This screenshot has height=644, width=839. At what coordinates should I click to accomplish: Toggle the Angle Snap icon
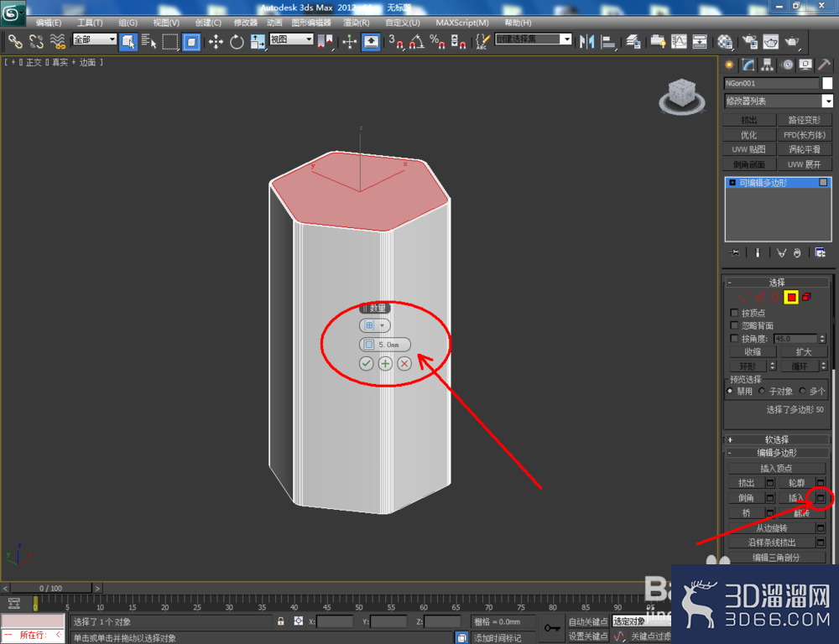pos(416,42)
